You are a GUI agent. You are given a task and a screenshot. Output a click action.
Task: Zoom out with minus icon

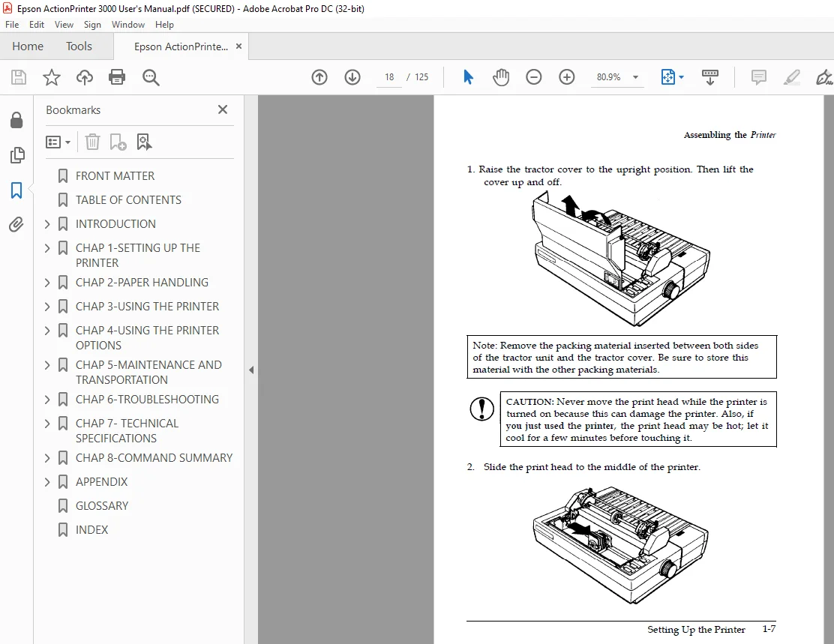(533, 77)
